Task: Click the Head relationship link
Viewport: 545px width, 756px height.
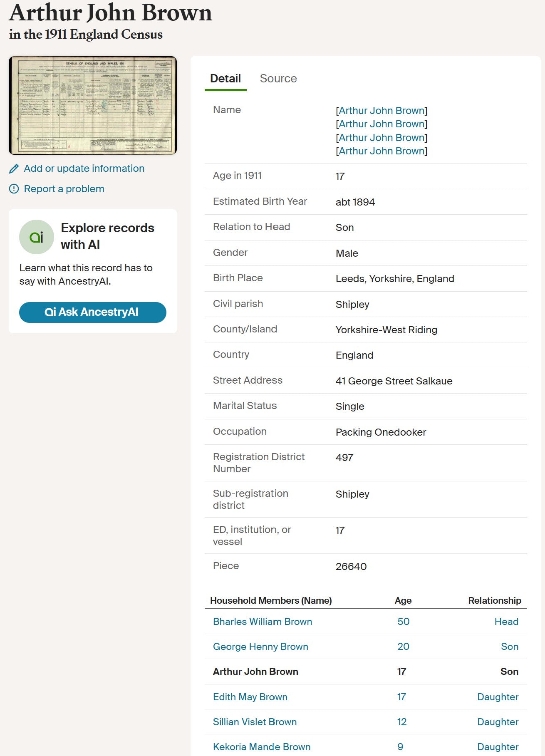Action: click(x=506, y=622)
